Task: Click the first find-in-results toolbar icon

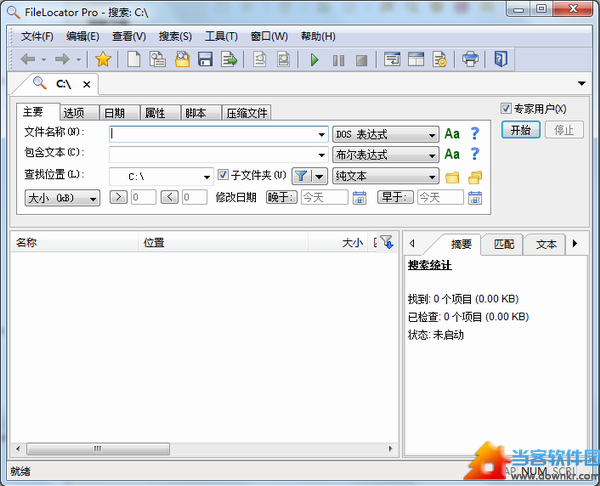Action: click(x=260, y=59)
